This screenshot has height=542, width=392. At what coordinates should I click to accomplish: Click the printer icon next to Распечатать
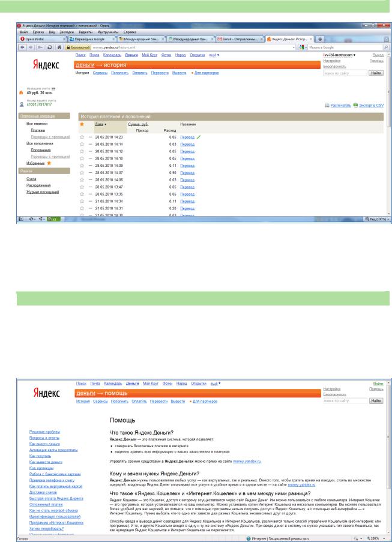coord(327,105)
